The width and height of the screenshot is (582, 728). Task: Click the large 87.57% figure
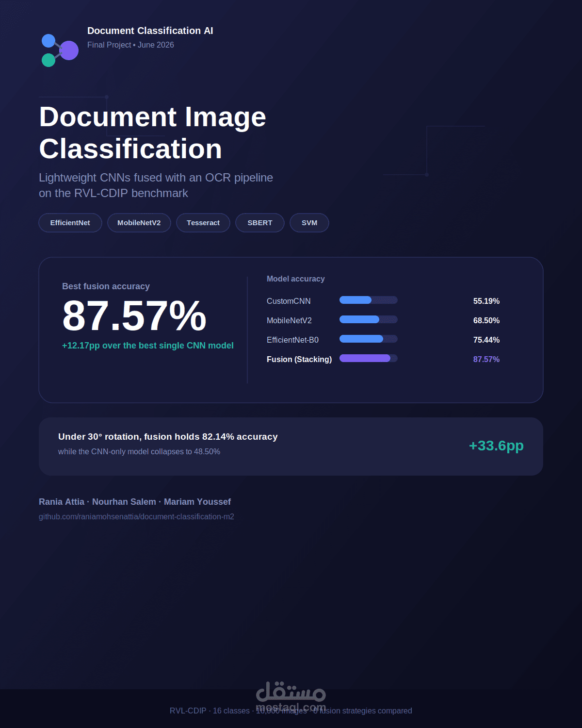click(x=134, y=316)
